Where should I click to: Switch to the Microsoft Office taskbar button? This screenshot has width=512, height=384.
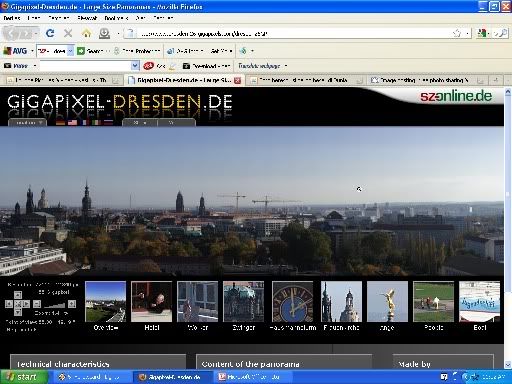tap(253, 377)
